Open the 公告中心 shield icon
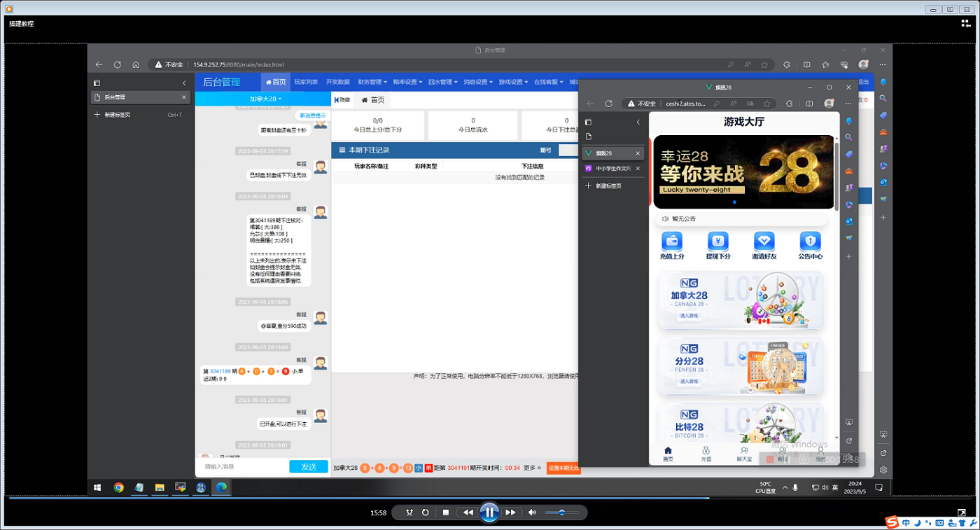This screenshot has width=980, height=530. pos(810,242)
